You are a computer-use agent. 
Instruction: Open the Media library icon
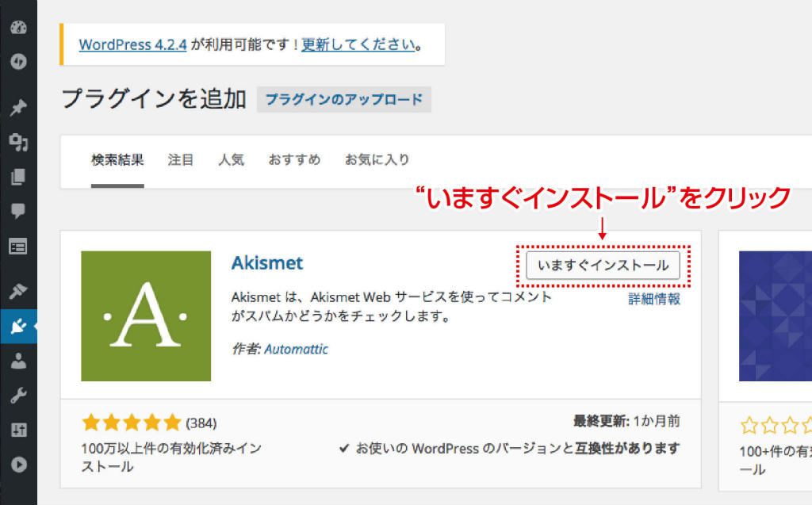(18, 142)
